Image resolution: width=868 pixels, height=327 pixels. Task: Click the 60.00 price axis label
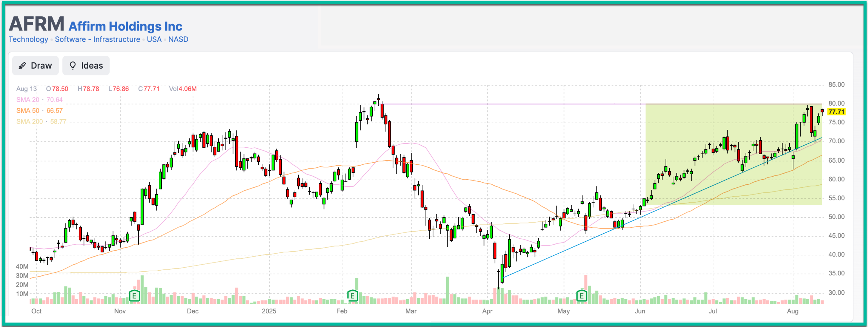click(836, 179)
